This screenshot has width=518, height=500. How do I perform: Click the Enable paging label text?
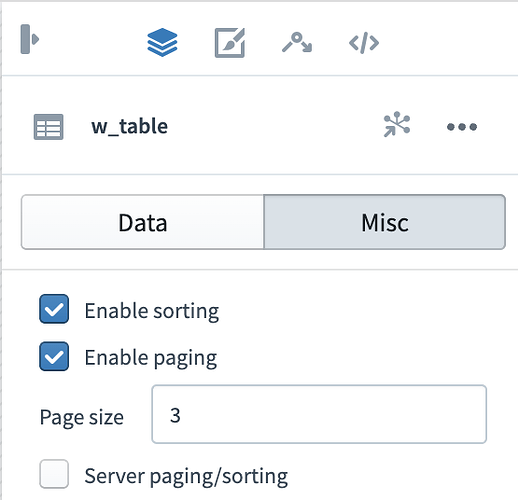pos(151,358)
